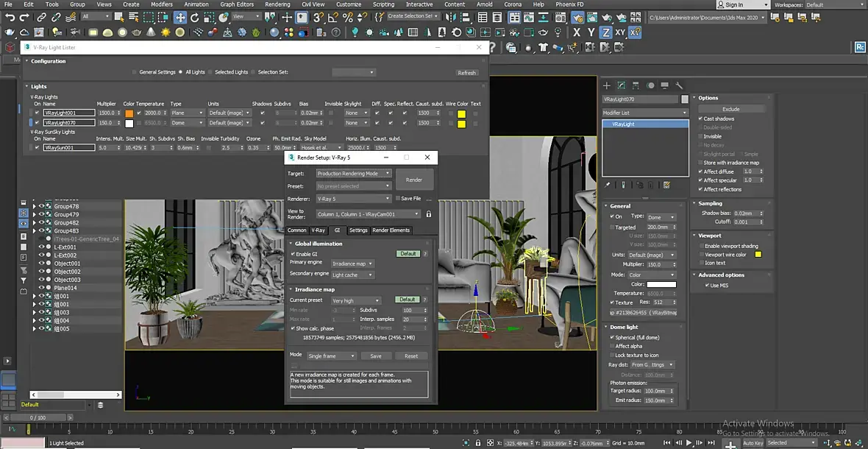Switch to the Render Elements tab
The height and width of the screenshot is (449, 868).
(x=391, y=230)
